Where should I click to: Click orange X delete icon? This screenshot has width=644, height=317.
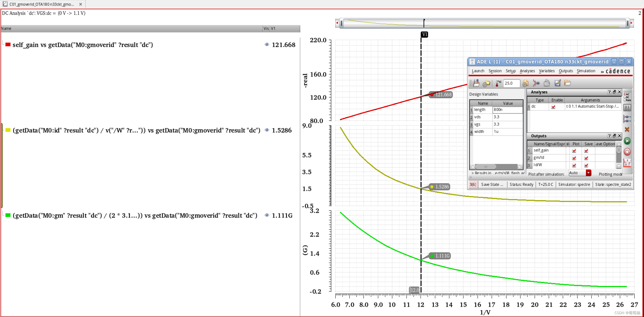627,130
